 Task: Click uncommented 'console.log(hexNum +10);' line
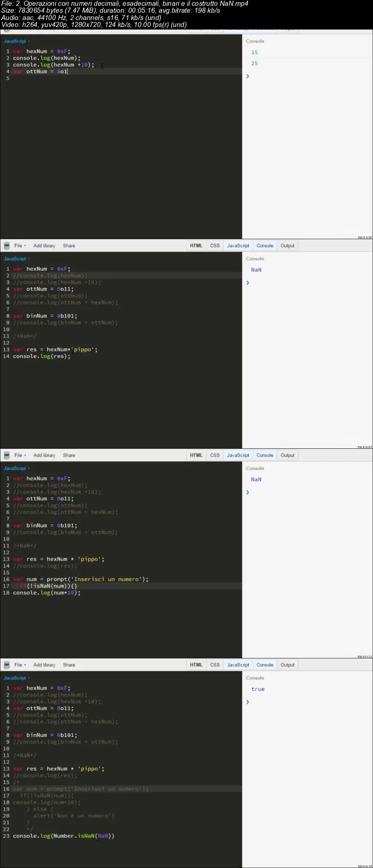[x=54, y=65]
